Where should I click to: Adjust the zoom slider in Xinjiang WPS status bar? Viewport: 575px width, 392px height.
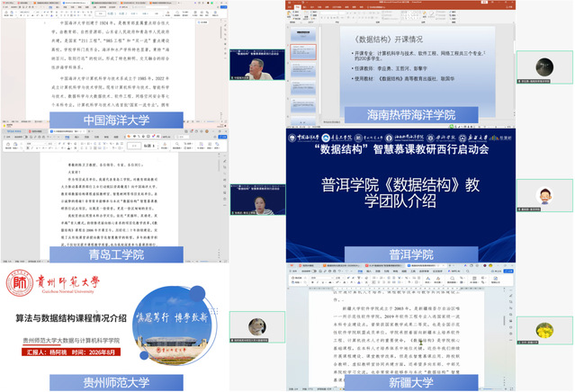[493, 388]
